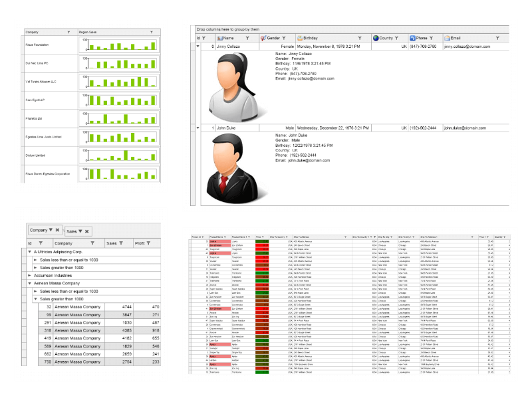Open the Region Sales column filter icon
The width and height of the screenshot is (532, 400).
click(x=152, y=32)
